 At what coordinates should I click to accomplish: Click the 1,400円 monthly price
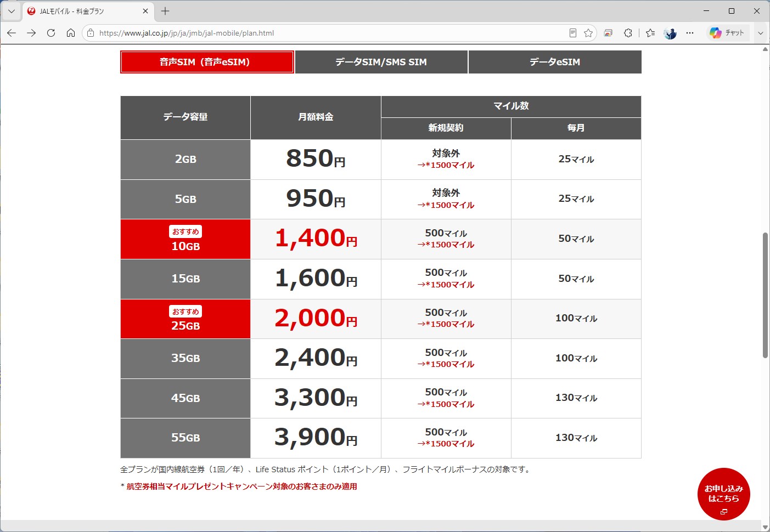[316, 238]
